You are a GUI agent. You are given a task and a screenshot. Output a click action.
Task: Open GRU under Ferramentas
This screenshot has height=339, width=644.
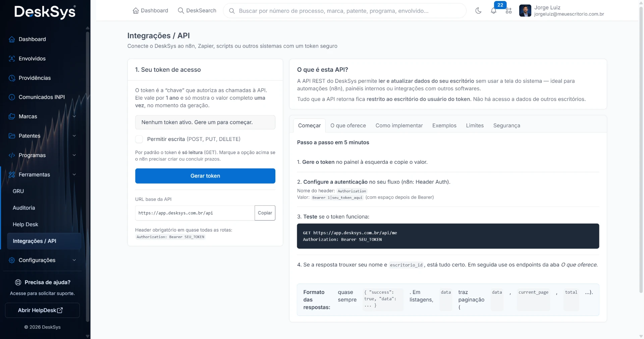pyautogui.click(x=18, y=191)
